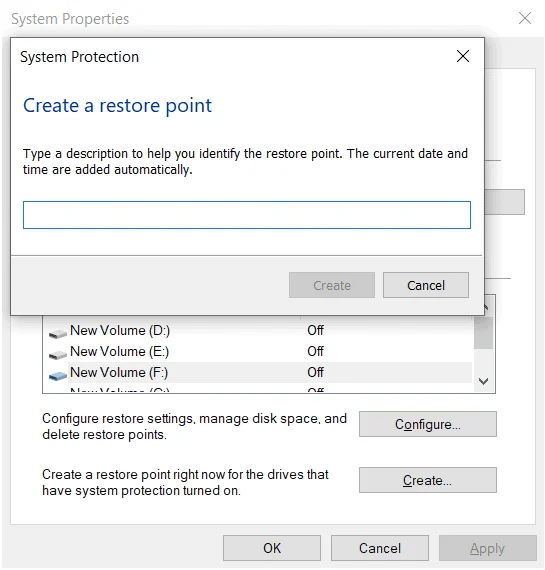Click the Create... restore point button in System Properties
The height and width of the screenshot is (570, 545).
(x=428, y=480)
